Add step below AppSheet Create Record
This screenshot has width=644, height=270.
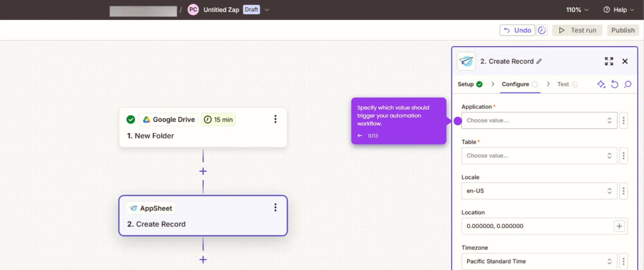pos(203,260)
